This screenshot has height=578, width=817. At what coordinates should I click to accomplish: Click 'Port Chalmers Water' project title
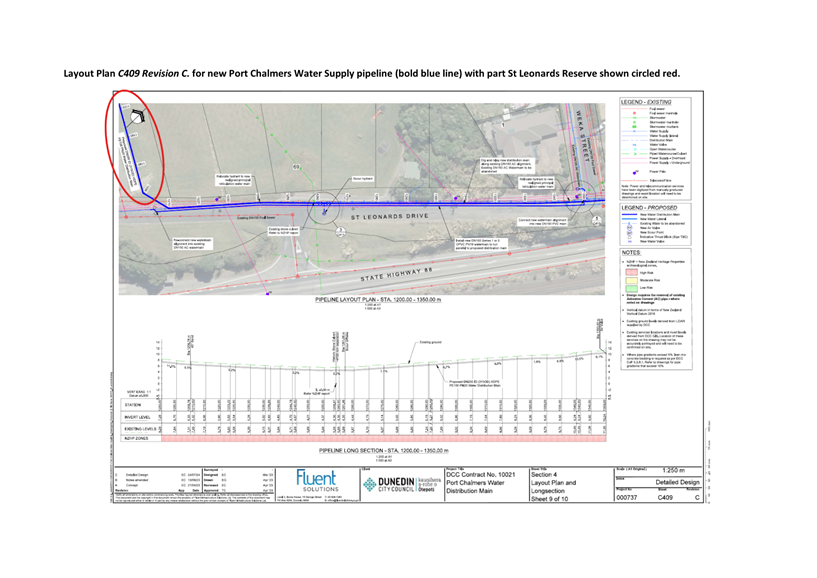coord(475,483)
